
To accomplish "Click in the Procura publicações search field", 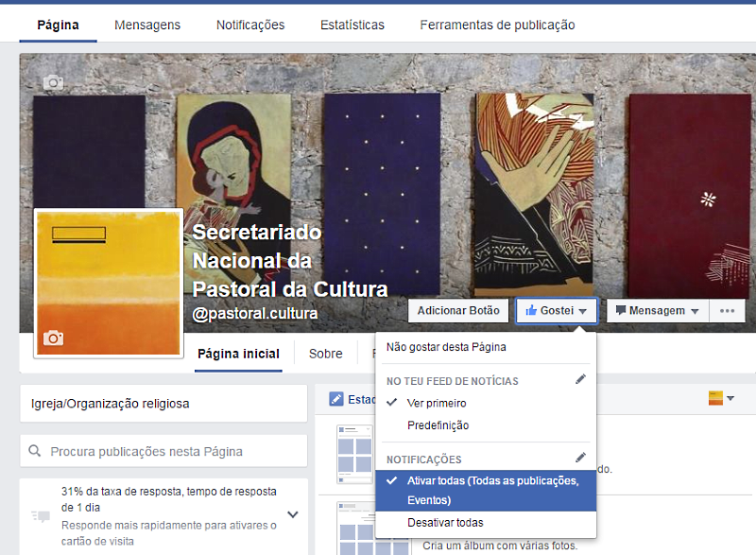I will click(x=163, y=451).
